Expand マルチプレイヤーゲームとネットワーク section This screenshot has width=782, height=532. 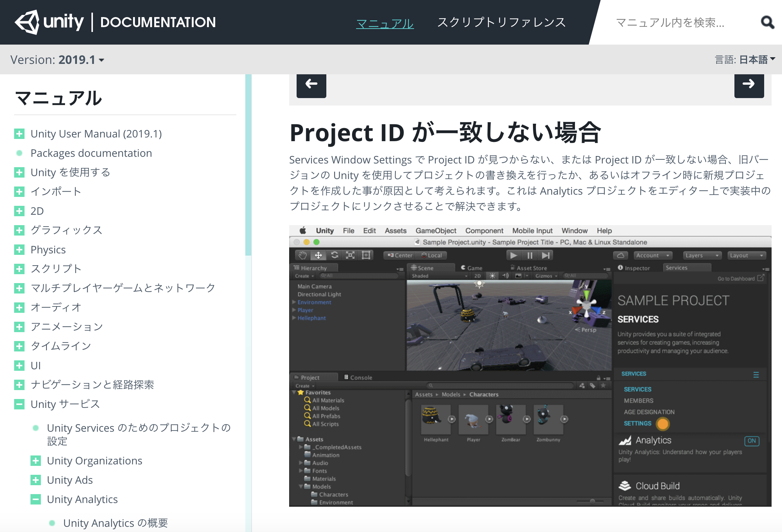click(19, 288)
